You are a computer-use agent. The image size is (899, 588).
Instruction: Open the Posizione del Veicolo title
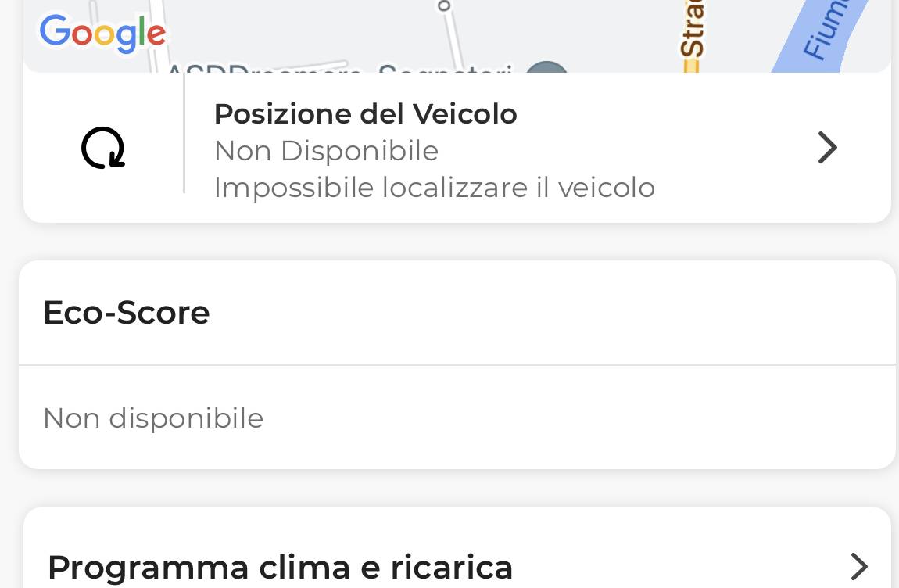coord(366,113)
